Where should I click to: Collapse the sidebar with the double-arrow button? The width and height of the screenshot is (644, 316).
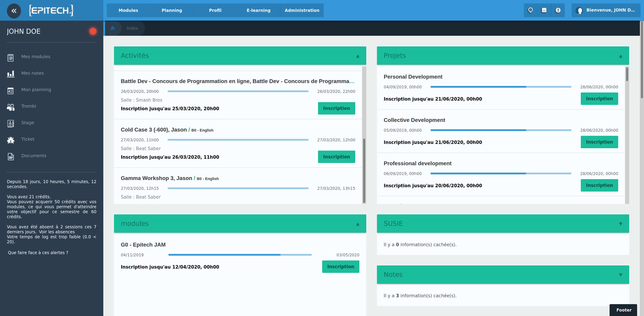[x=14, y=11]
